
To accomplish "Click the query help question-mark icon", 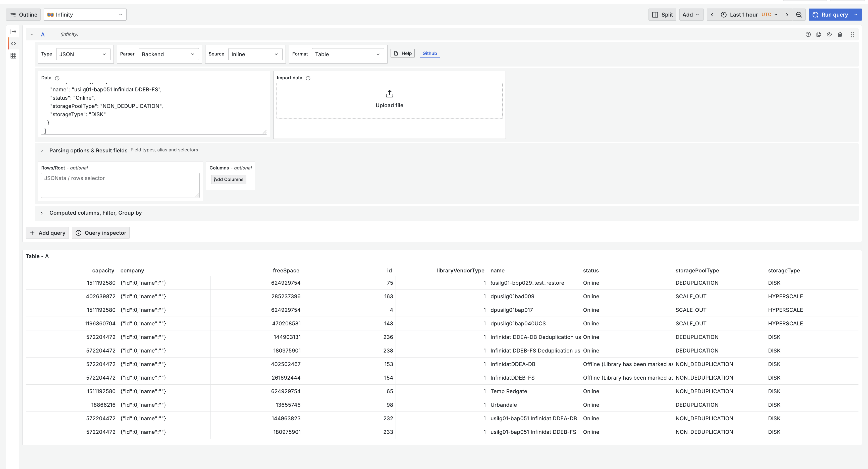I will pos(808,34).
